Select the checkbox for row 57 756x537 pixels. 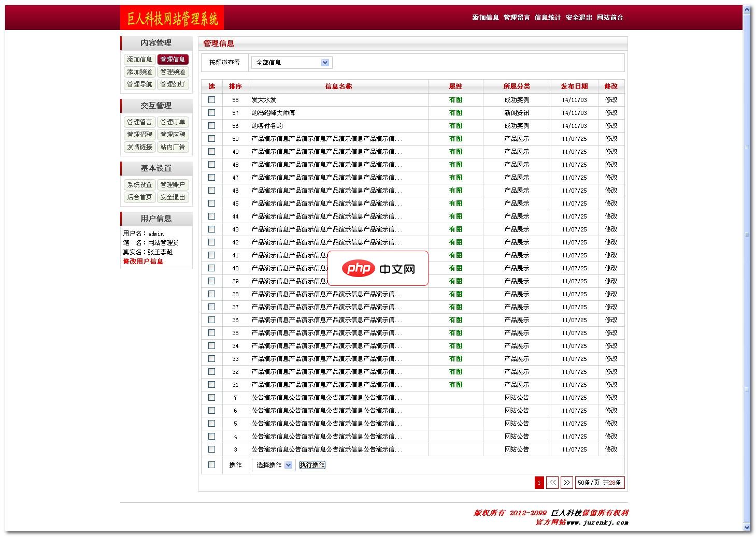coord(211,112)
